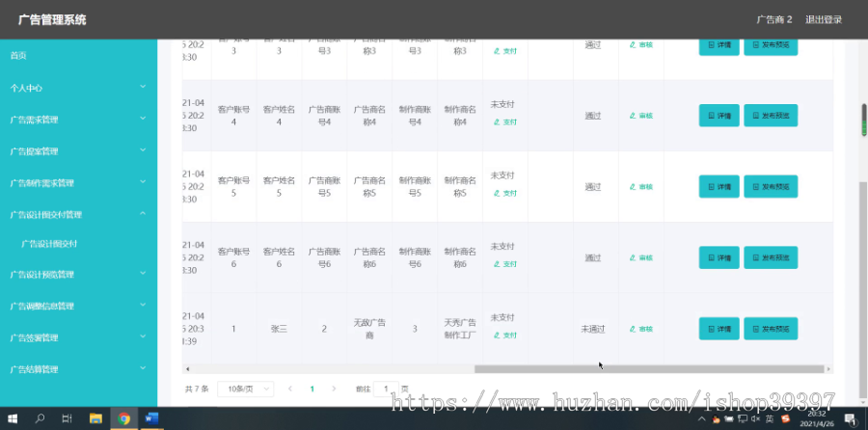Expand 广告调整信息管理 sidebar menu
This screenshot has height=430, width=868.
point(79,306)
